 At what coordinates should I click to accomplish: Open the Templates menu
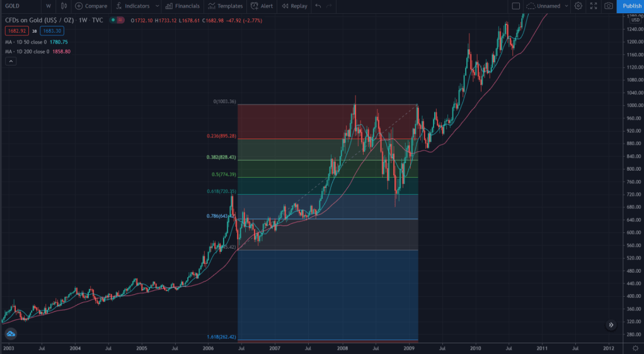(x=225, y=6)
